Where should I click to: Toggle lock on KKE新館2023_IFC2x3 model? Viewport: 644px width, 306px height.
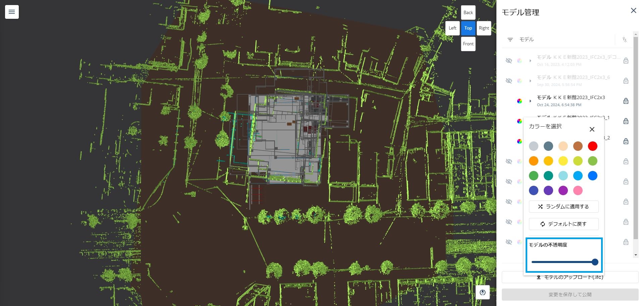626,101
